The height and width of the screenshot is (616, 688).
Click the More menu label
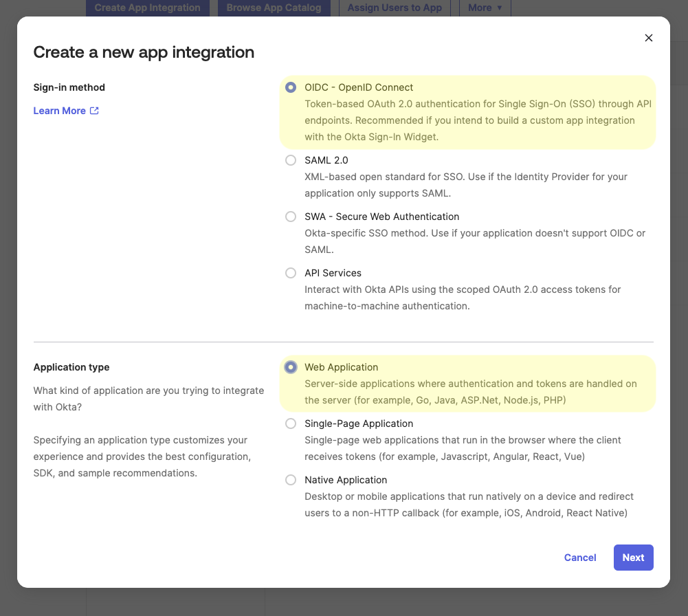click(x=479, y=8)
